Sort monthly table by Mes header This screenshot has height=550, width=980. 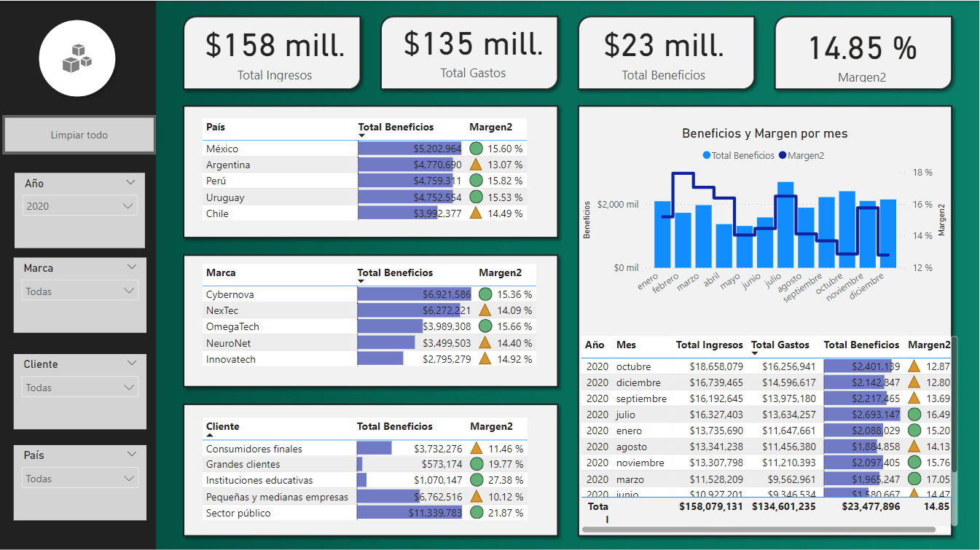tap(626, 345)
